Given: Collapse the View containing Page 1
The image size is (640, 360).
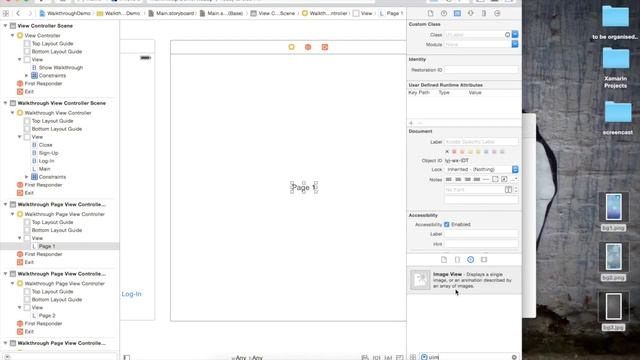Looking at the screenshot, I should tap(19, 238).
